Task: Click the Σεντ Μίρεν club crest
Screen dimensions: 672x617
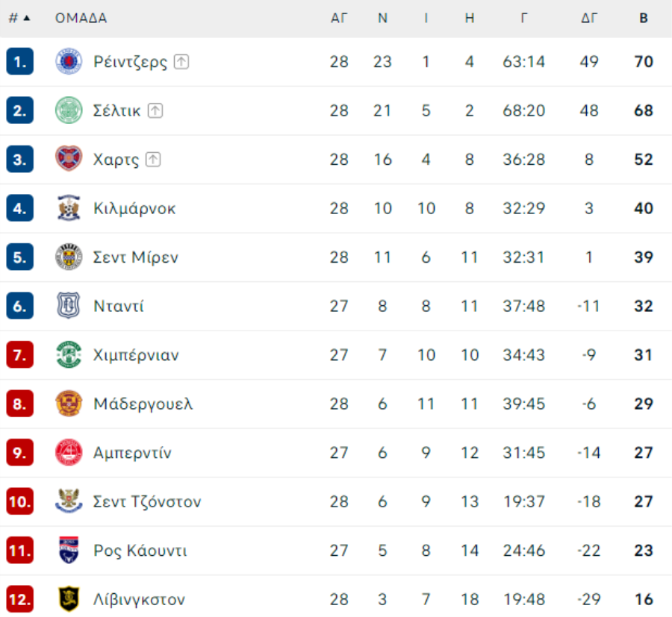Action: click(69, 257)
